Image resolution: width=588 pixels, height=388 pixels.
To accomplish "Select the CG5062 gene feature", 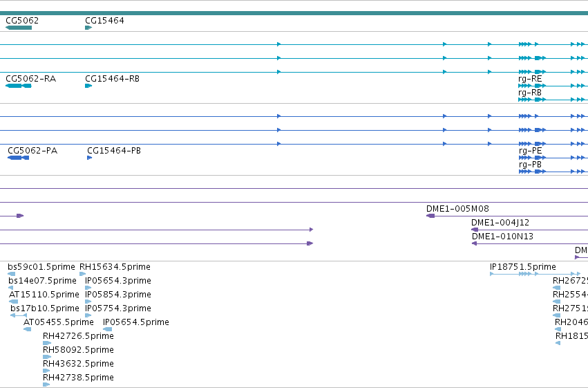I will coord(19,28).
